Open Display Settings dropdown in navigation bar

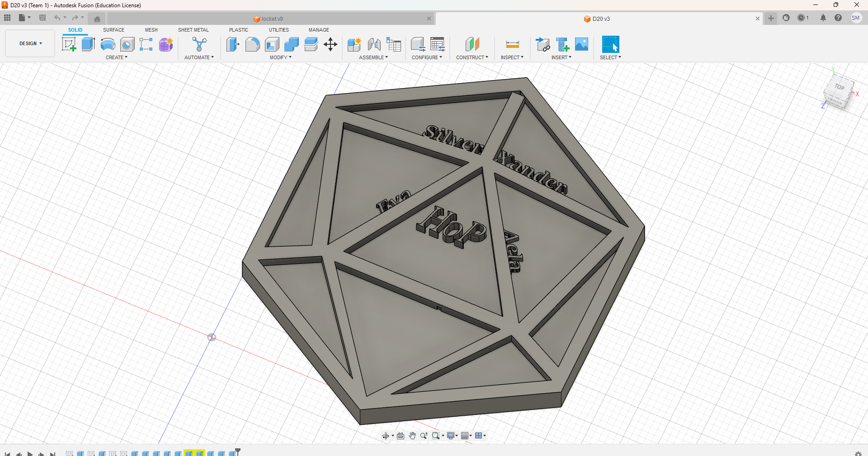tap(452, 436)
